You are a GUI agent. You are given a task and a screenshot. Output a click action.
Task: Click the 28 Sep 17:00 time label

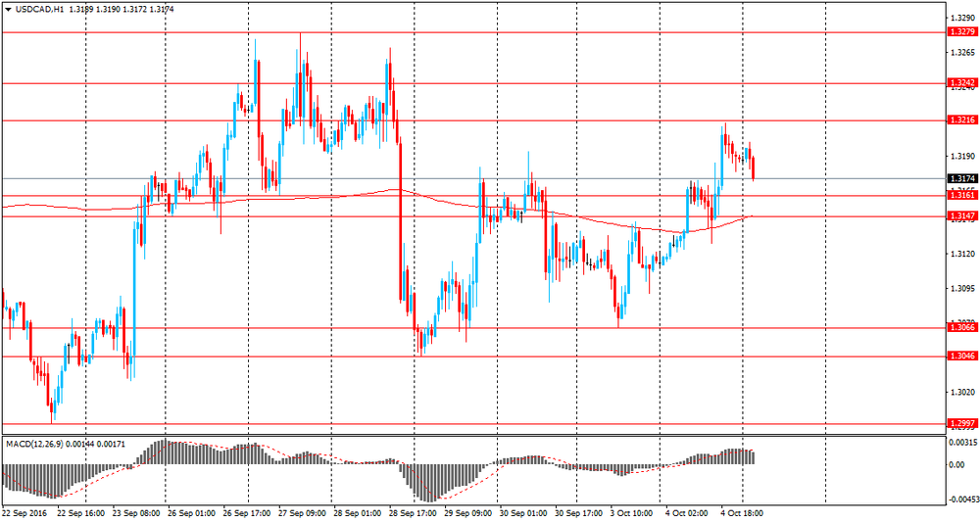point(413,513)
